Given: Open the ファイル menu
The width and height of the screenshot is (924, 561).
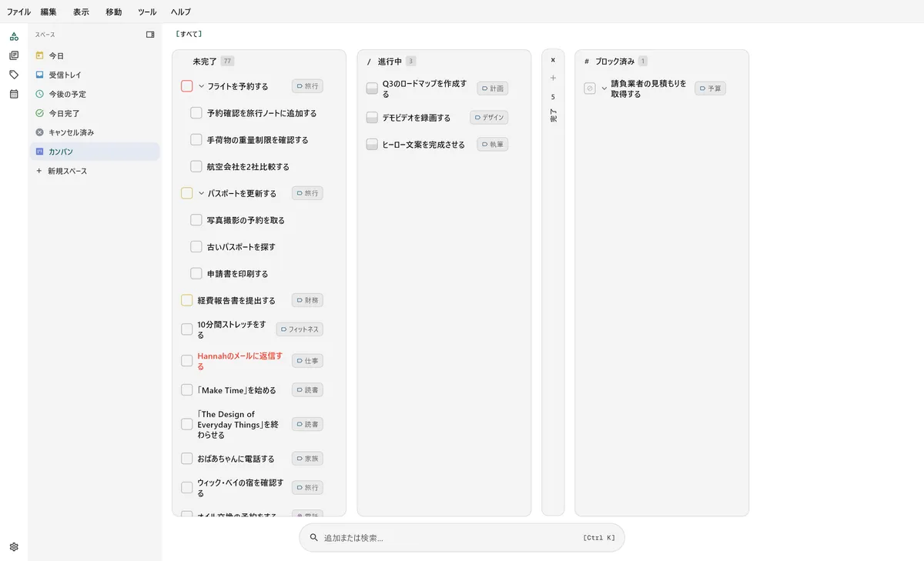Looking at the screenshot, I should pyautogui.click(x=19, y=12).
